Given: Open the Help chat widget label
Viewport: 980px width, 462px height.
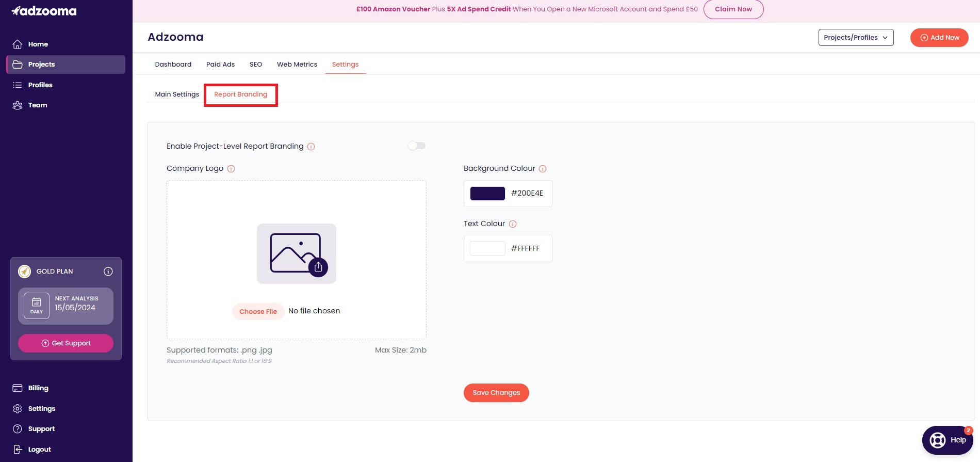Looking at the screenshot, I should pos(958,440).
